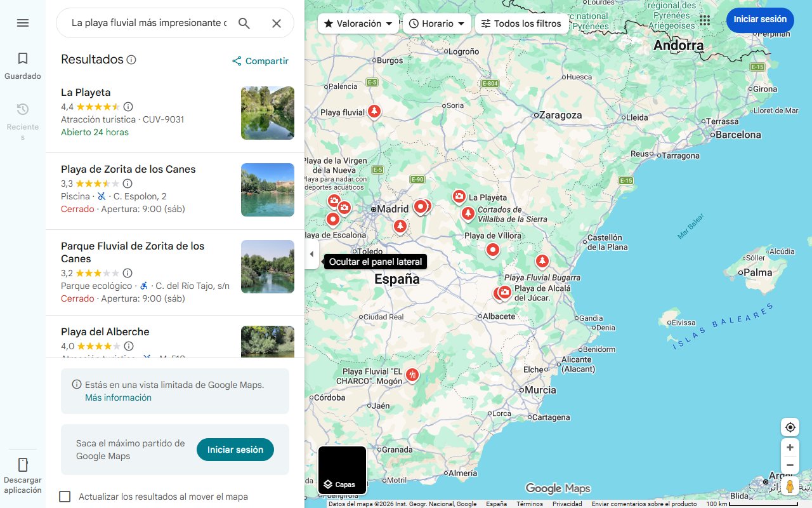The height and width of the screenshot is (508, 812).
Task: Open the Google apps grid
Action: 704,20
